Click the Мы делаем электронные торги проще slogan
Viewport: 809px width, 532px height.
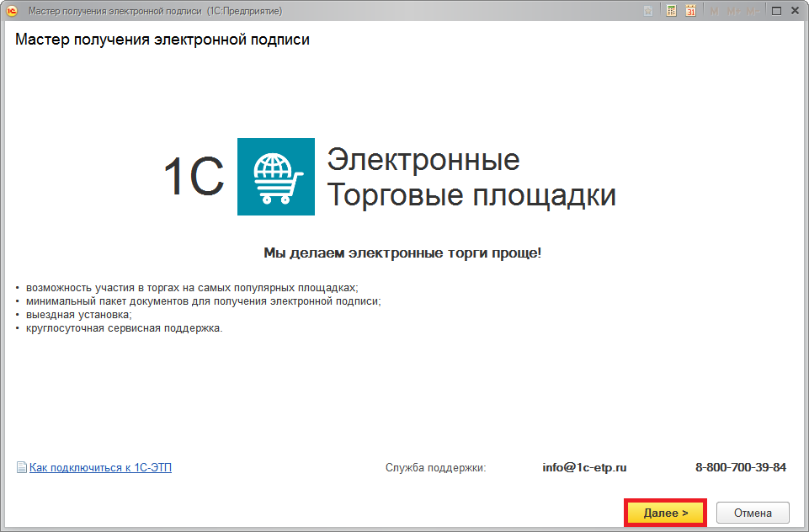(x=402, y=253)
